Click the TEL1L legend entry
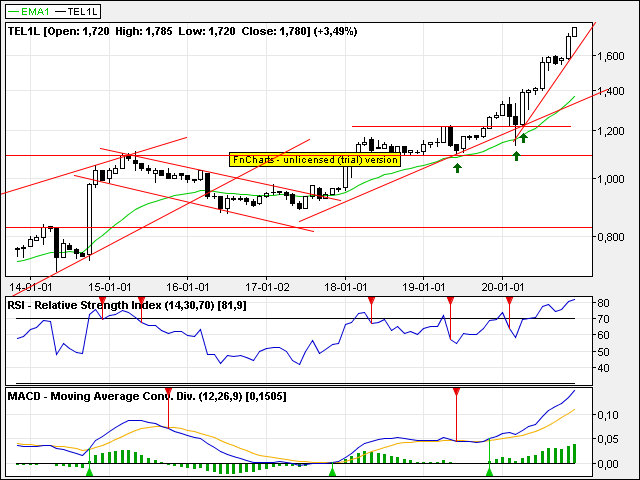The width and height of the screenshot is (640, 480). (x=77, y=11)
